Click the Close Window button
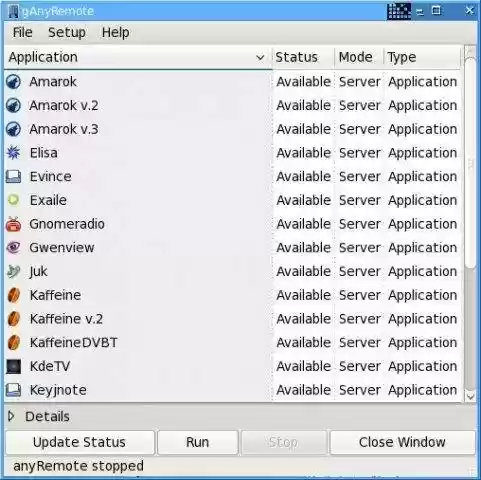 click(402, 442)
